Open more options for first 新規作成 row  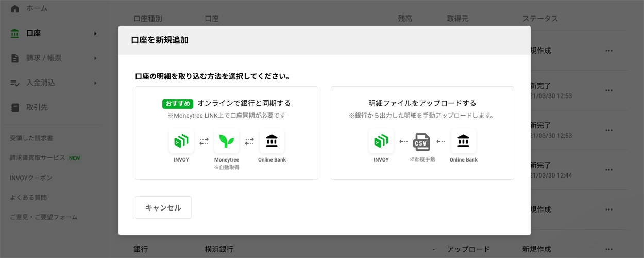tap(609, 51)
